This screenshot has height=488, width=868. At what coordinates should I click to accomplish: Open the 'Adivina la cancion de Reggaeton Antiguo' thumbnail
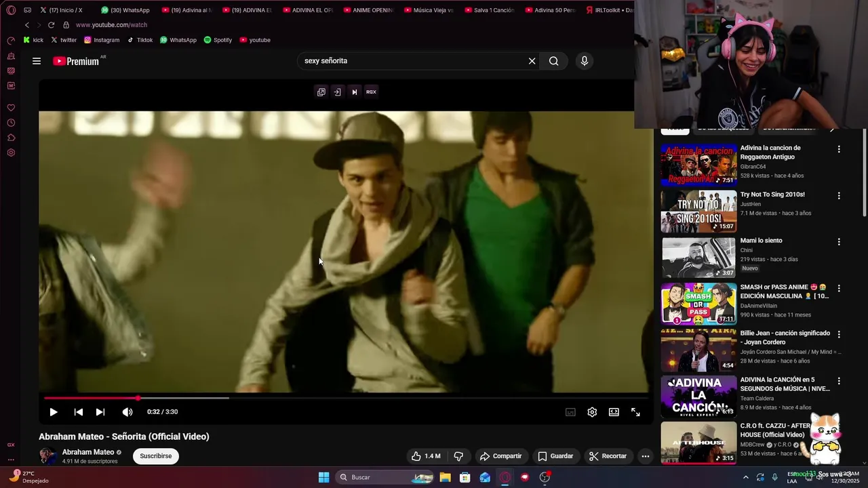698,165
